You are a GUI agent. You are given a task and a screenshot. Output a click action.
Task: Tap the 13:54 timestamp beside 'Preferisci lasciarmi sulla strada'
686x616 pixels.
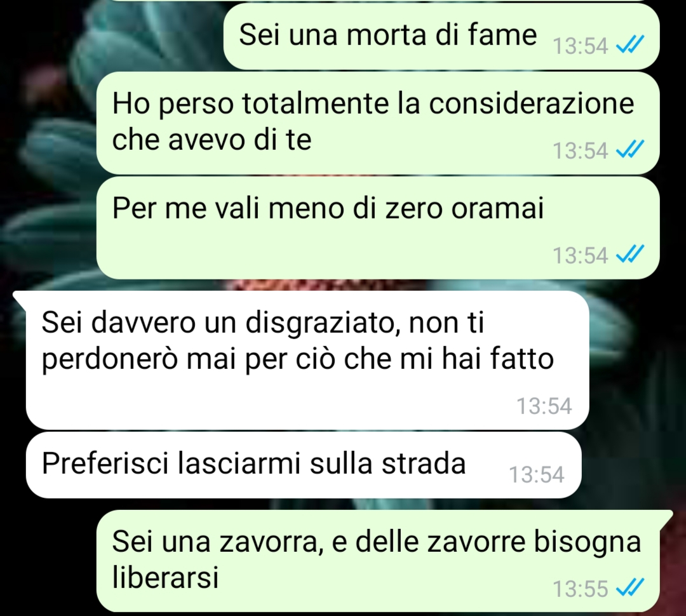(536, 474)
